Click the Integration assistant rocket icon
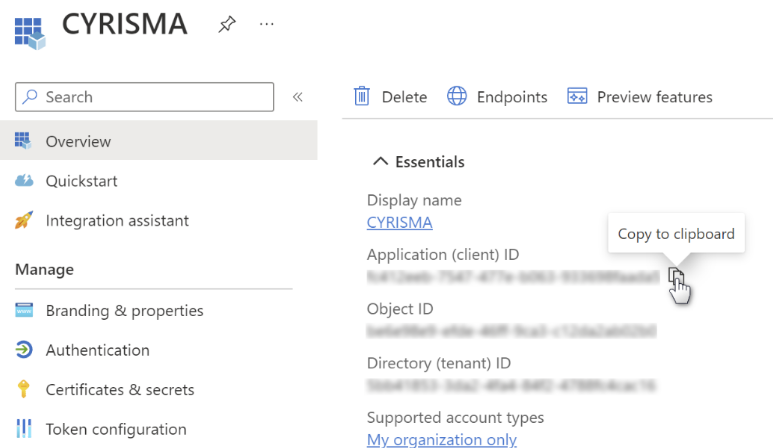 [x=24, y=220]
